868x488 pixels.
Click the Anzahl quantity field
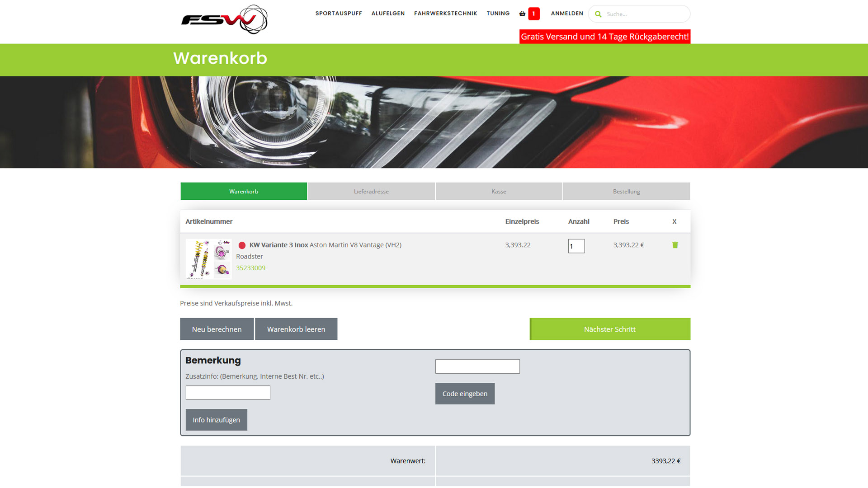click(x=576, y=246)
